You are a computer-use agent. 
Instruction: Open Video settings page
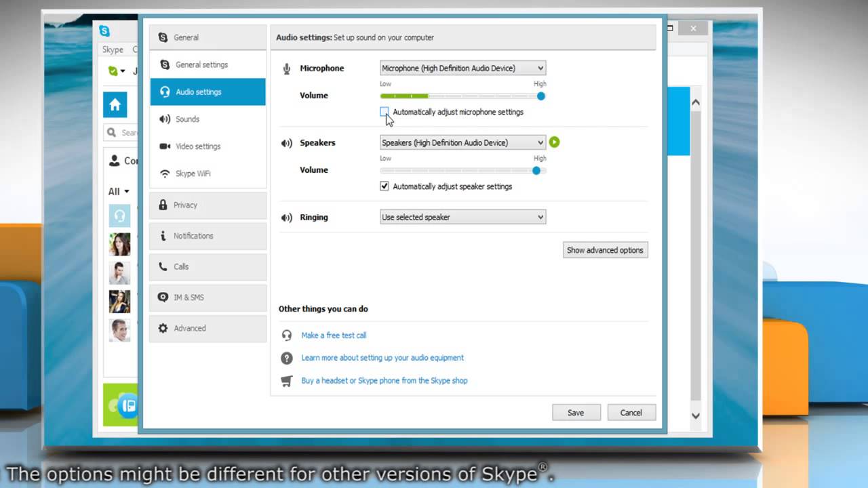[x=208, y=146]
